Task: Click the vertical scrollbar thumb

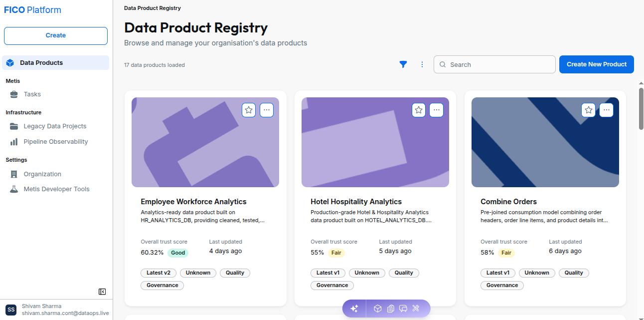Action: click(x=641, y=109)
